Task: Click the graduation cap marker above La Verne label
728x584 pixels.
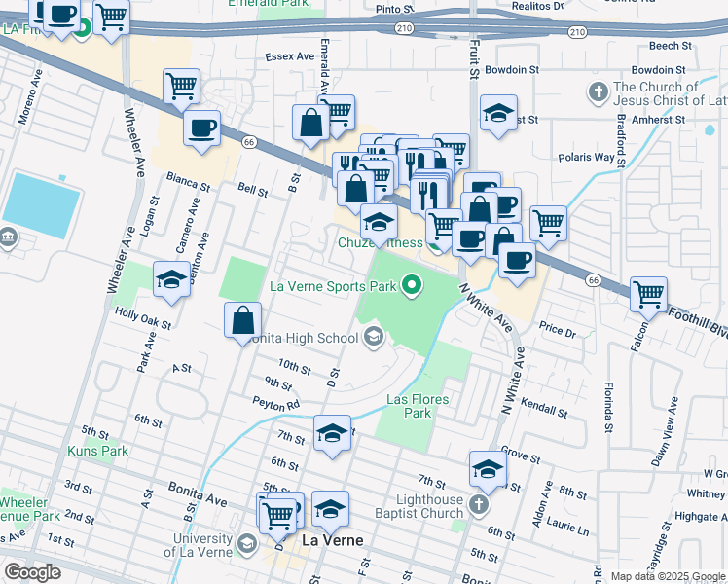Action: point(331,507)
